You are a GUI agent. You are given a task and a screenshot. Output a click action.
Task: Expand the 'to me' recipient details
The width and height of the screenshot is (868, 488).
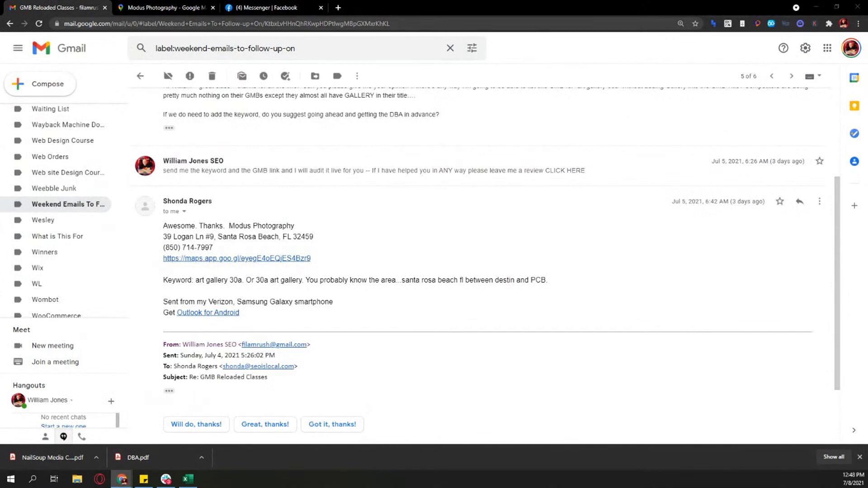(184, 211)
